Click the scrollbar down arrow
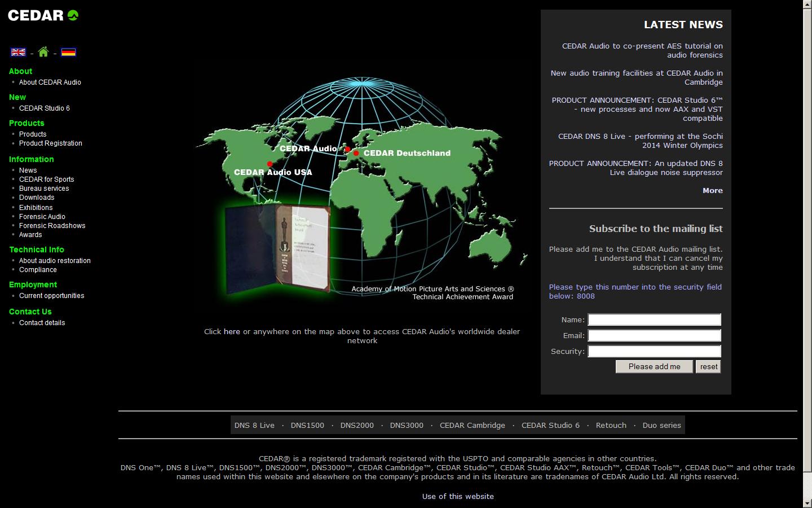 807,503
